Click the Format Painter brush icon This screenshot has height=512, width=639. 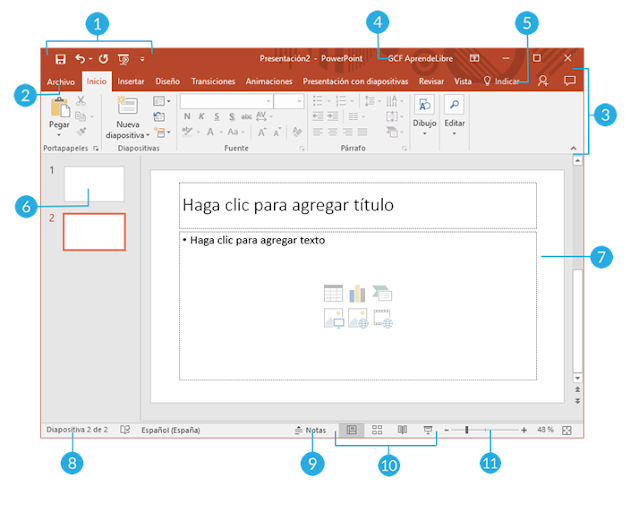[x=81, y=132]
